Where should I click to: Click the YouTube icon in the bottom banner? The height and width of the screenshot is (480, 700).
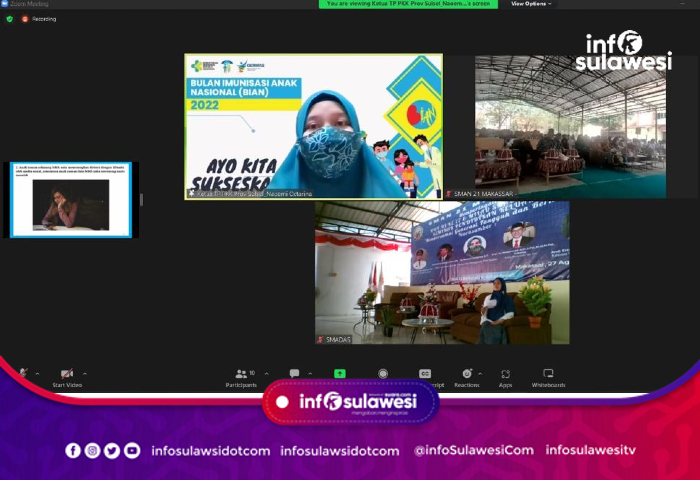(132, 451)
